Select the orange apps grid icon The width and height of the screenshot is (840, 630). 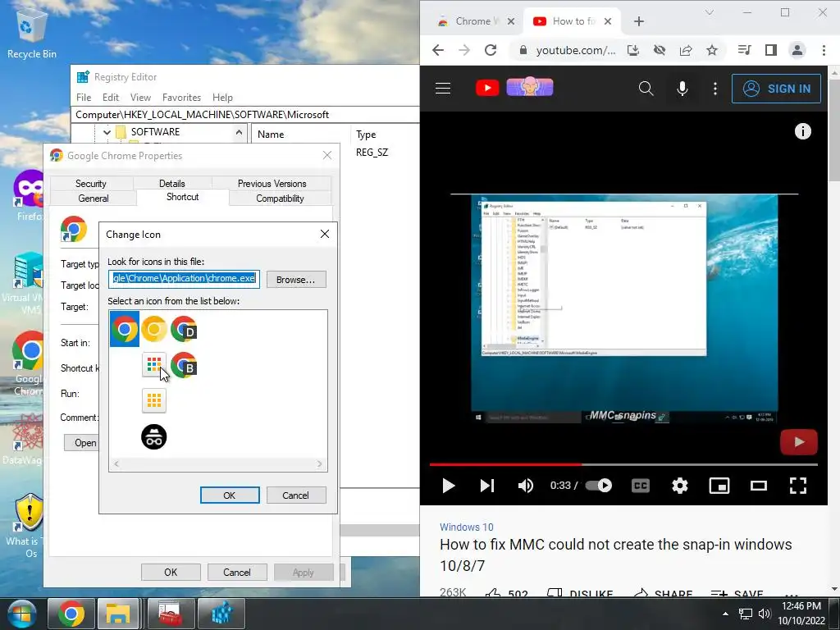coord(153,400)
